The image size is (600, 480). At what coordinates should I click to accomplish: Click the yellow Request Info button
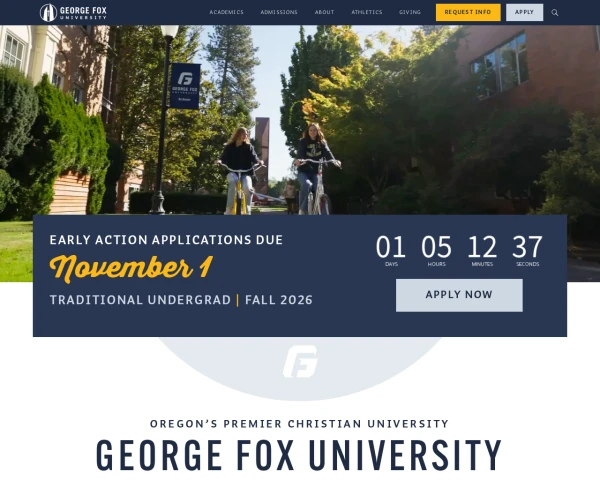(468, 12)
